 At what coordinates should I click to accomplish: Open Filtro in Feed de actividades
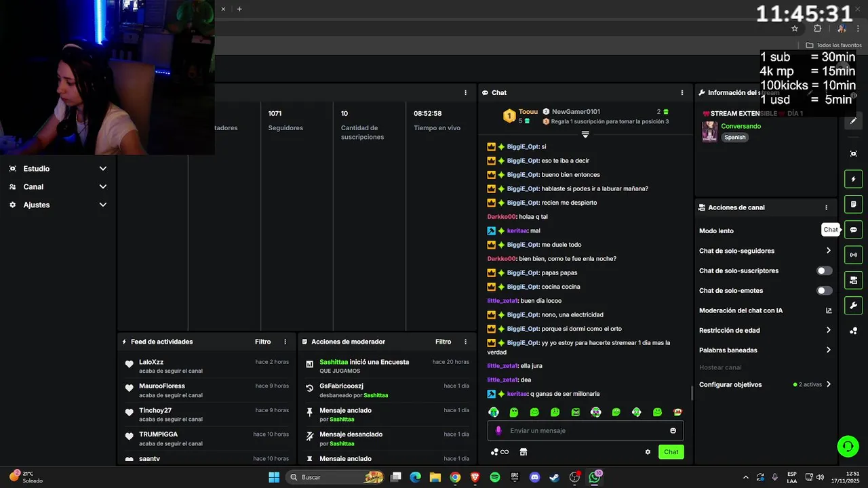[x=262, y=342]
